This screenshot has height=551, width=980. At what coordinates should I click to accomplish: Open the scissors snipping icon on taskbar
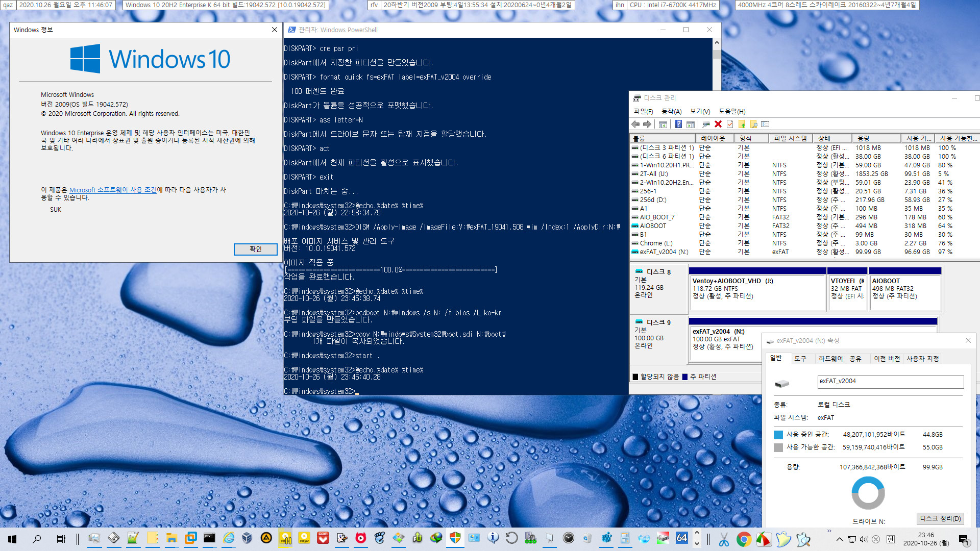[724, 539]
